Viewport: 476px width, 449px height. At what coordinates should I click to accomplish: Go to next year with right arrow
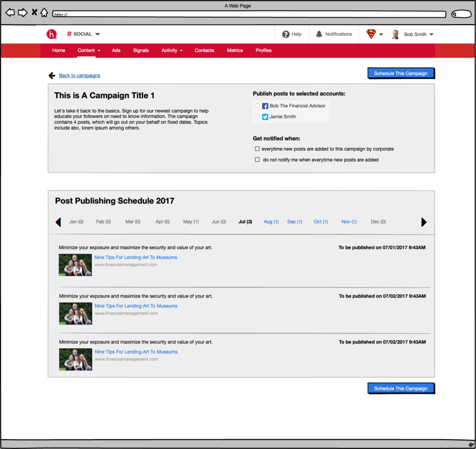424,222
